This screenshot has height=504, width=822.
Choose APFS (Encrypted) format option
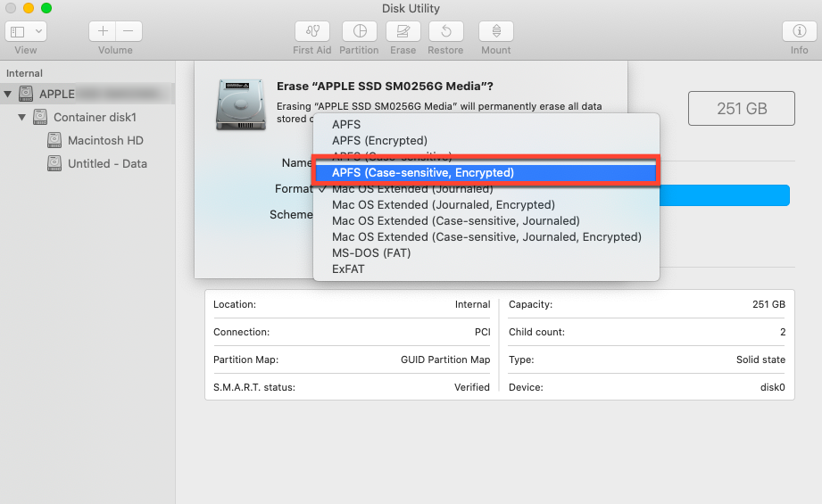[486, 140]
